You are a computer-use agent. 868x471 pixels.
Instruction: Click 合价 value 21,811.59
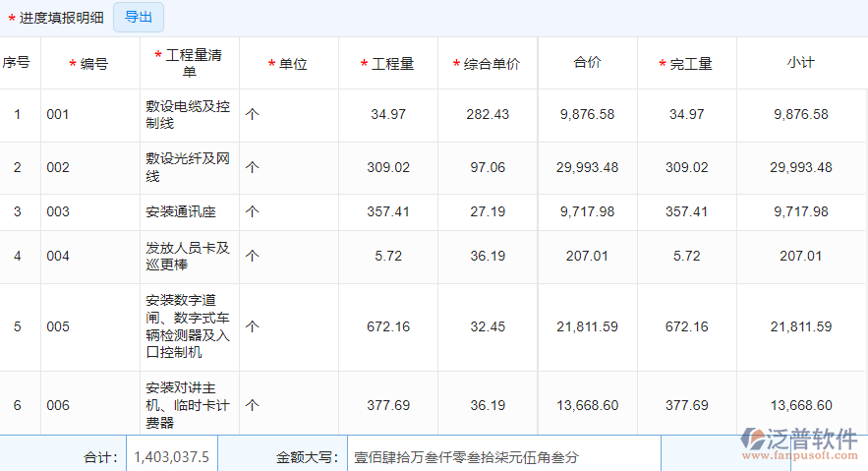(x=587, y=326)
